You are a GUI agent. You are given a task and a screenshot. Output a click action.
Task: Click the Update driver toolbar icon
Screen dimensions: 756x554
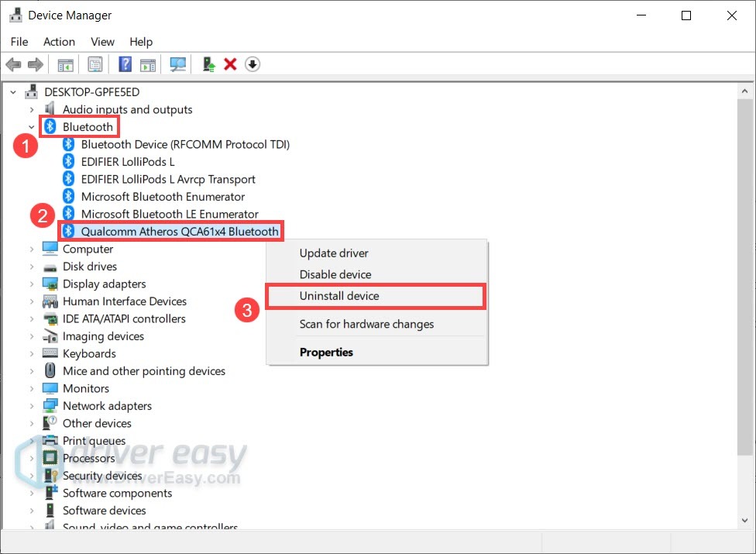(208, 64)
